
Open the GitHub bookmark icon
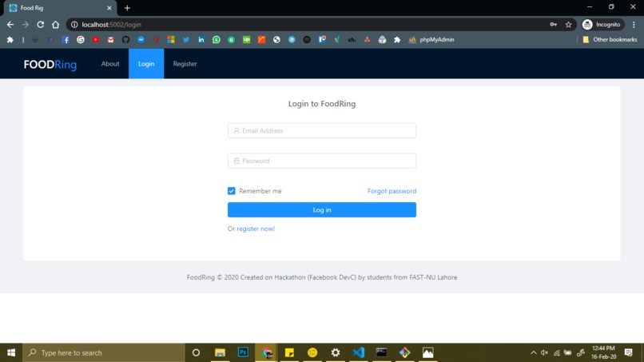[125, 40]
